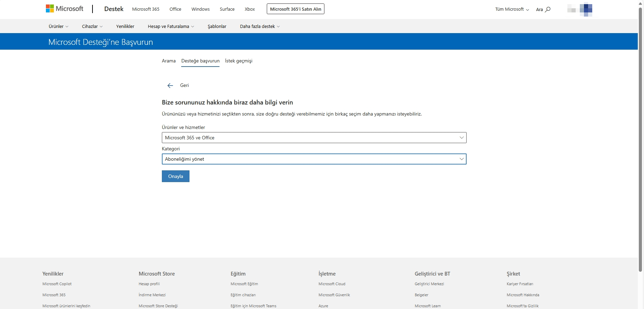The image size is (644, 309).
Task: Go to Xbox in top navigation
Action: pyautogui.click(x=250, y=9)
